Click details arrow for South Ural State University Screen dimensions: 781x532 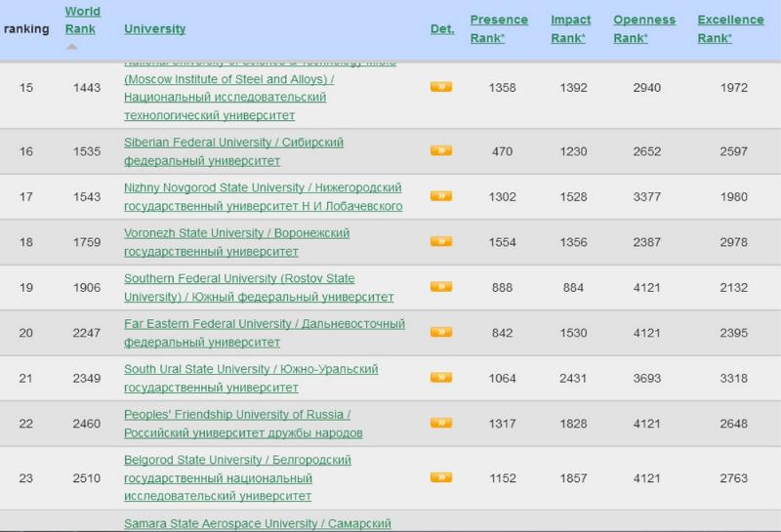click(441, 378)
